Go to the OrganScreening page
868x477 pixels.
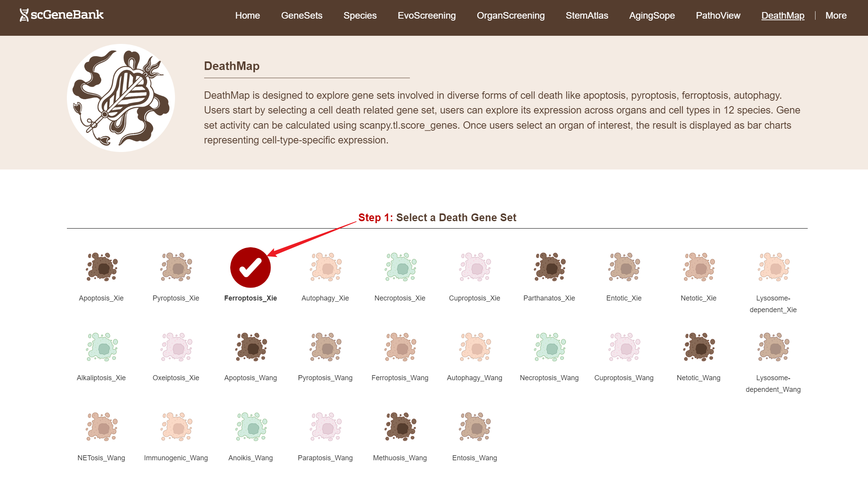[511, 16]
